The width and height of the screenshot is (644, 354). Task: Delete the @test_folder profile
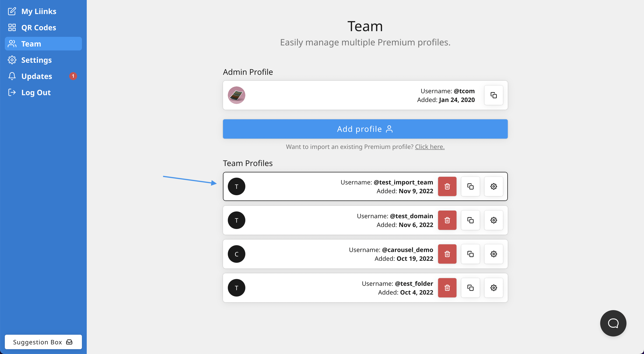pyautogui.click(x=447, y=288)
